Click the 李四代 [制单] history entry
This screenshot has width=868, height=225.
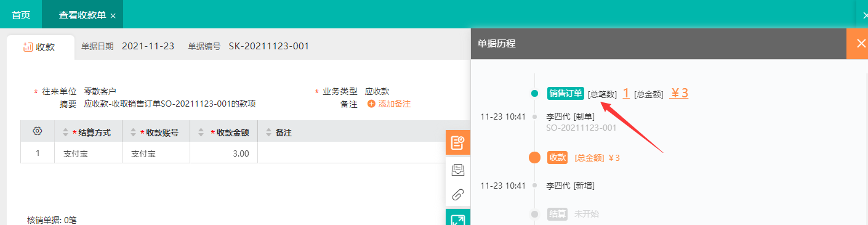point(570,117)
